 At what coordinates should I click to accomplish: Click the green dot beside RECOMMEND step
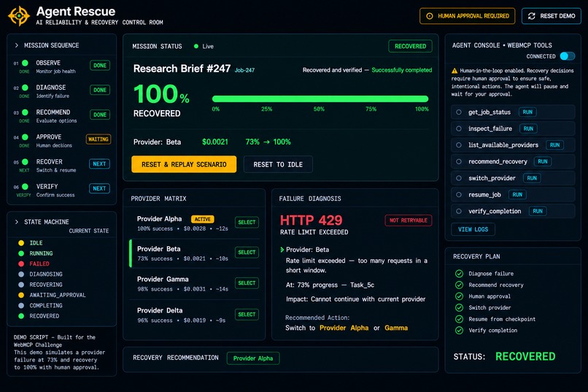tap(25, 112)
